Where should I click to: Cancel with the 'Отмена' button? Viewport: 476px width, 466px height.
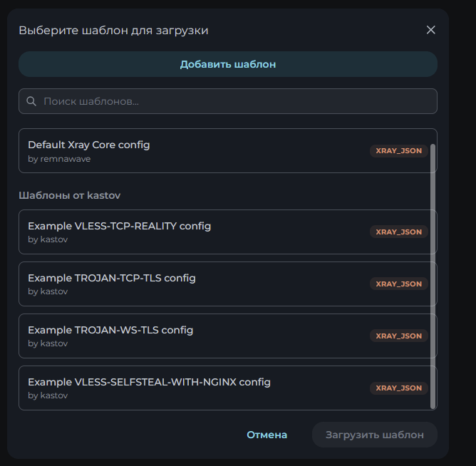click(x=267, y=435)
